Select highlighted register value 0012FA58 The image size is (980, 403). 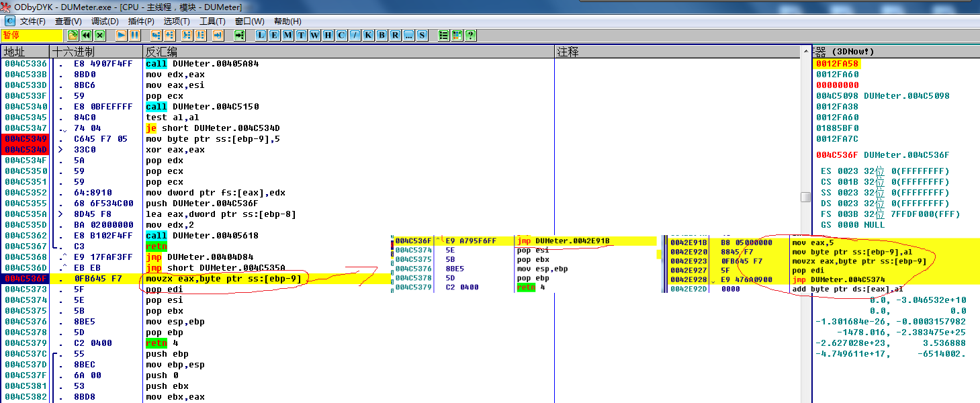838,64
